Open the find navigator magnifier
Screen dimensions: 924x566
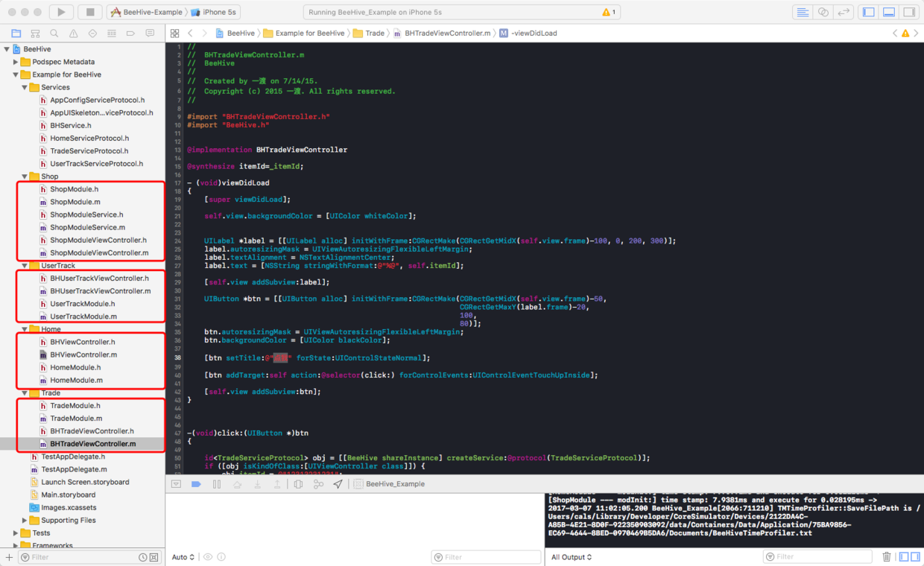[54, 34]
